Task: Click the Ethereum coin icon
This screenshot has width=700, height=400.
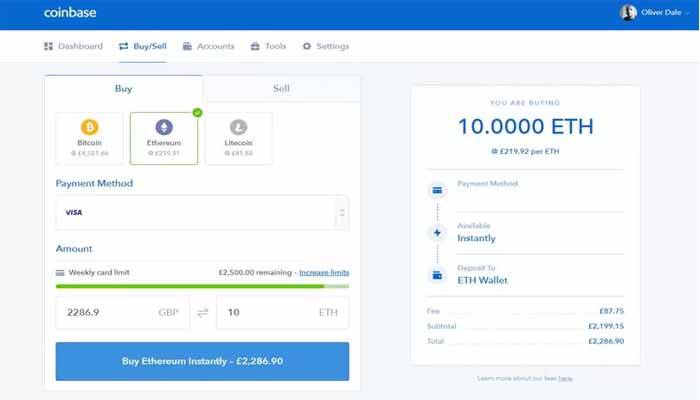Action: [x=164, y=127]
